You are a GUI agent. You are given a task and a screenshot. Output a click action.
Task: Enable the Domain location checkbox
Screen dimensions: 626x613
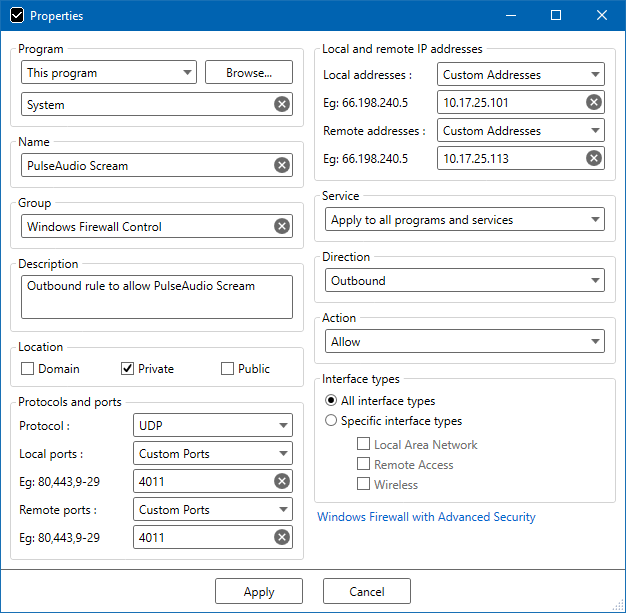(x=27, y=368)
